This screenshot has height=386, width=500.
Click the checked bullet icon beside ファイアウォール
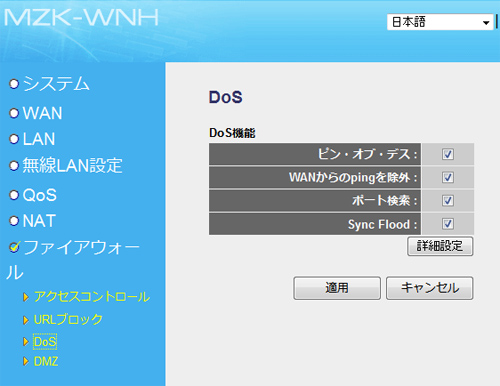14,247
